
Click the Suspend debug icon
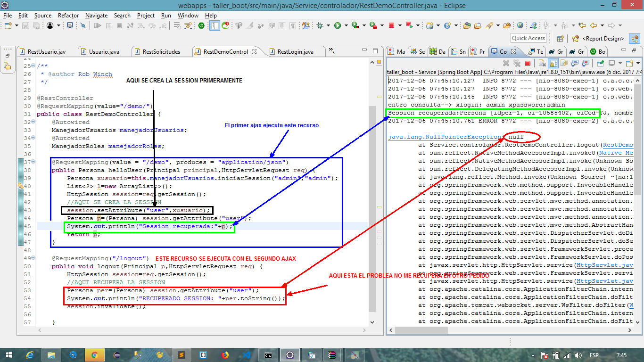[x=108, y=25]
